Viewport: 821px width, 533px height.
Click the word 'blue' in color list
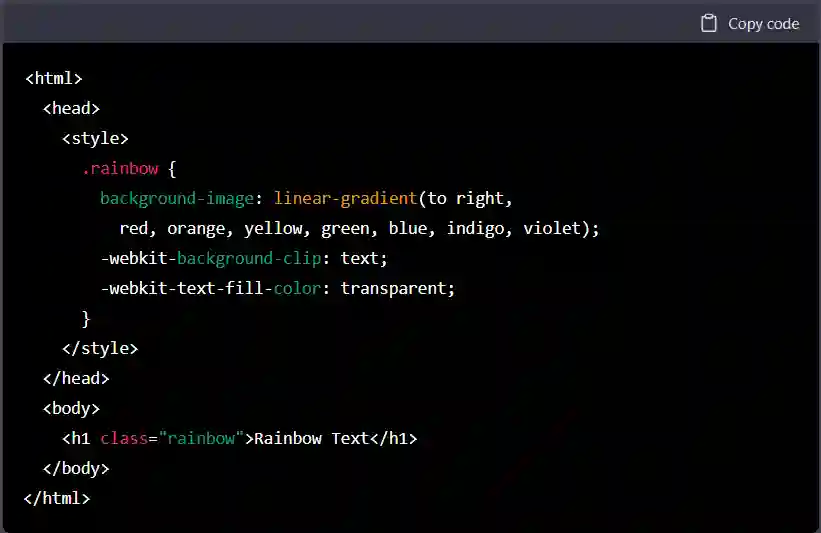pos(407,228)
